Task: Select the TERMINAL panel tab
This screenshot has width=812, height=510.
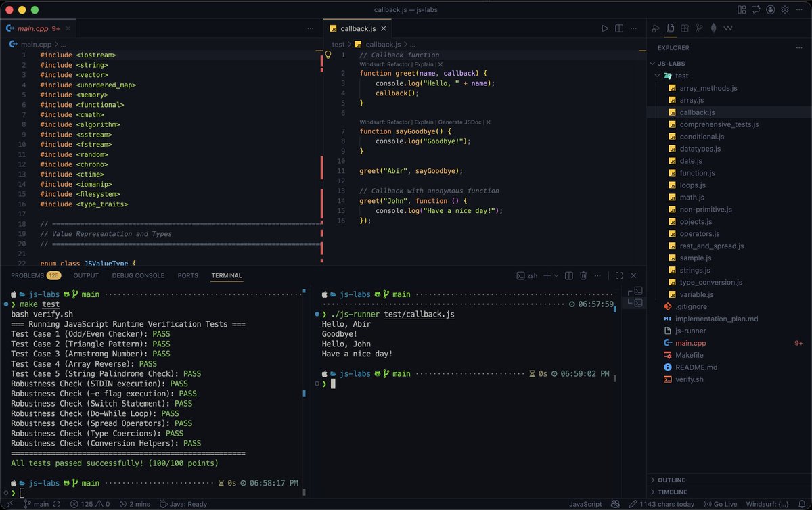Action: [227, 275]
